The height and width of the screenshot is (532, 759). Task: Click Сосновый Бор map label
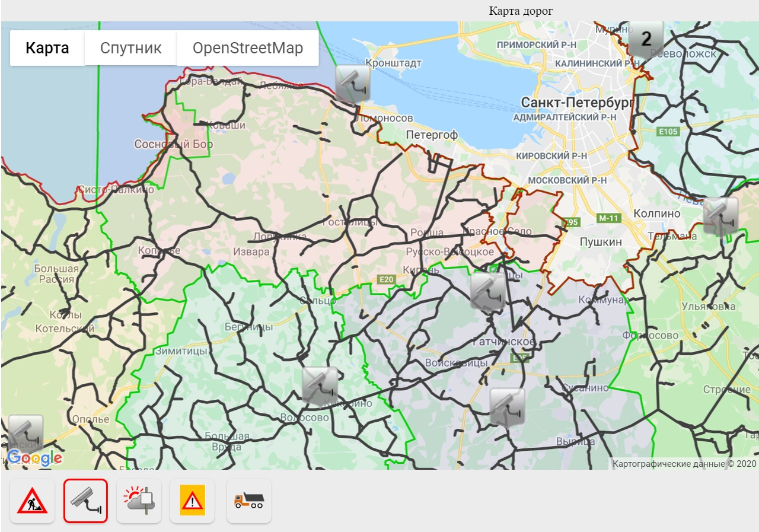(174, 144)
